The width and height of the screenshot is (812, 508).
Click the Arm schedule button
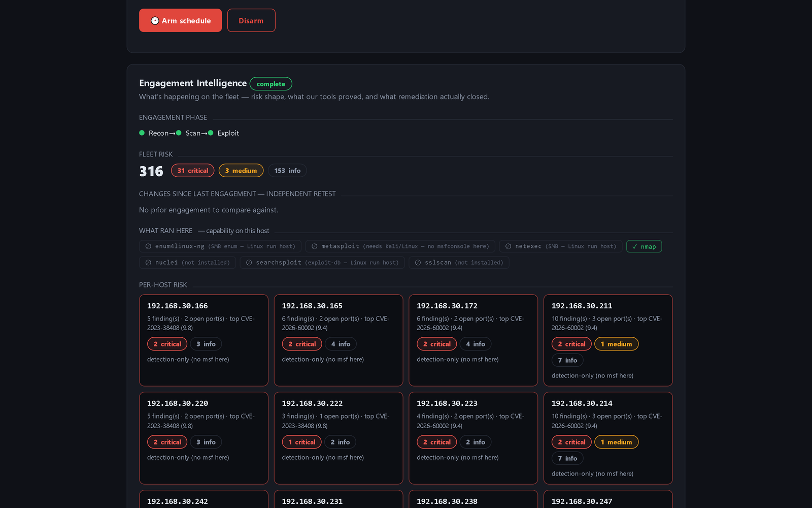pyautogui.click(x=180, y=20)
